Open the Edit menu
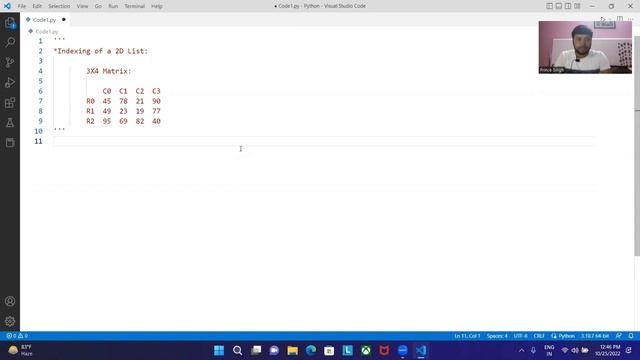Image resolution: width=640 pixels, height=360 pixels. tap(37, 6)
